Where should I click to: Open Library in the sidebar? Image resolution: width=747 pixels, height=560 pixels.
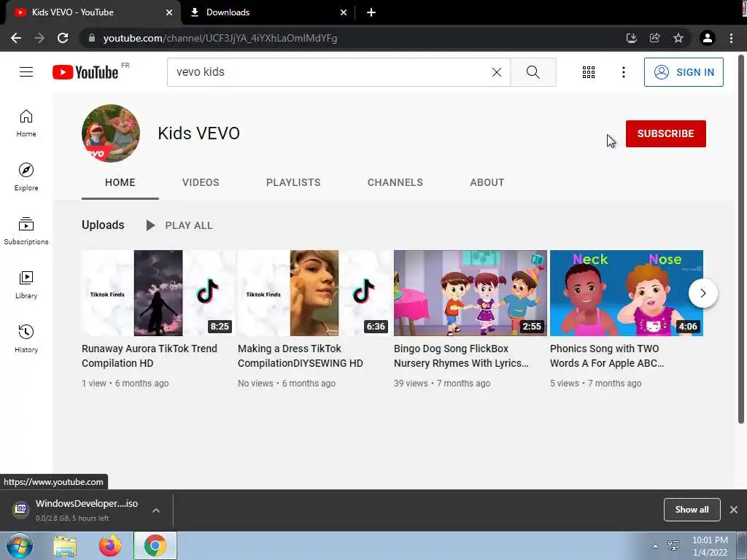click(x=26, y=285)
